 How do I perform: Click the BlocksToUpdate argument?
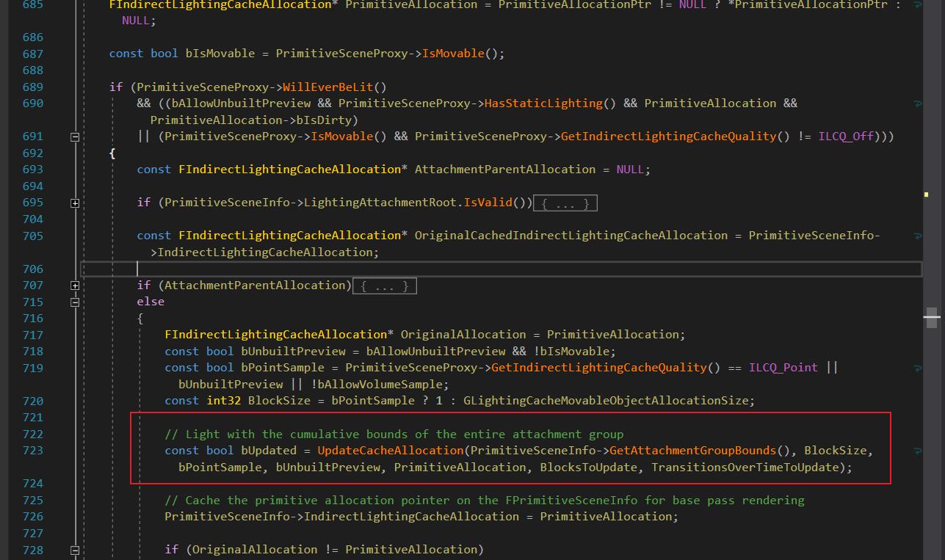pyautogui.click(x=589, y=468)
